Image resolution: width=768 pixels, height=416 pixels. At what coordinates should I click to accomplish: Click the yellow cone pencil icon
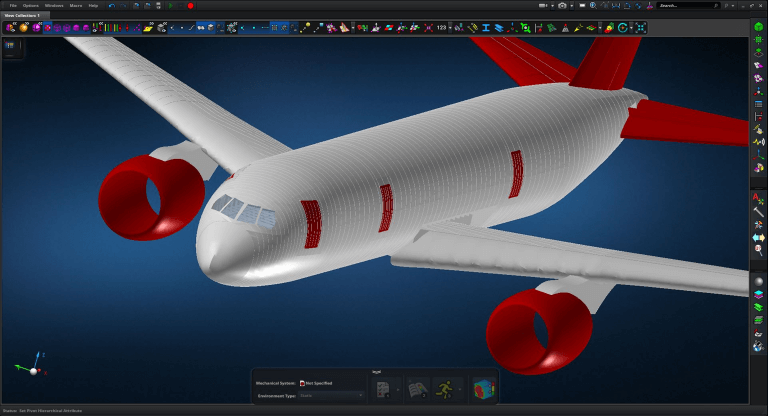click(x=578, y=28)
